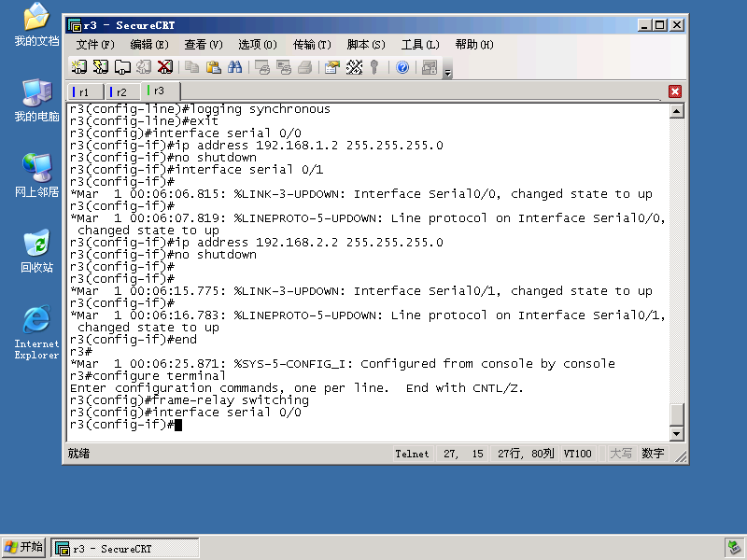
Task: Click the 大写 status bar indicator
Action: click(x=621, y=454)
